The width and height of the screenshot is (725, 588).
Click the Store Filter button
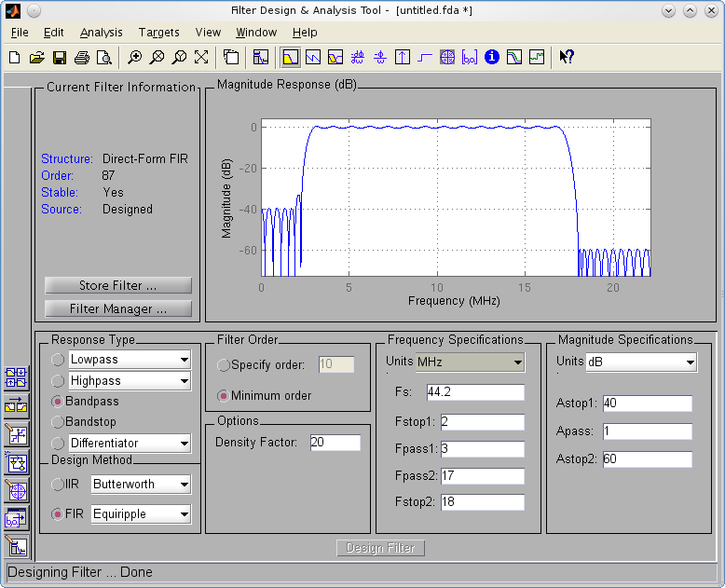(118, 285)
